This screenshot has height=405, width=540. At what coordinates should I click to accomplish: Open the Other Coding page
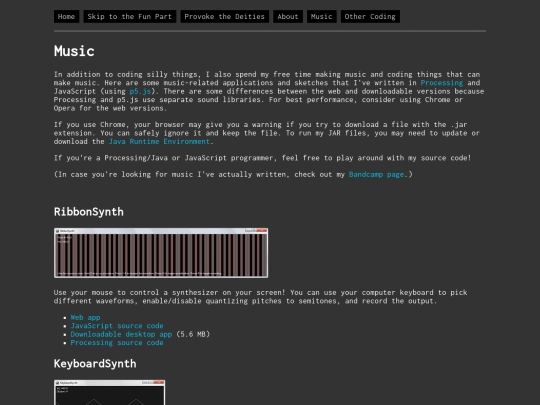[x=370, y=17]
